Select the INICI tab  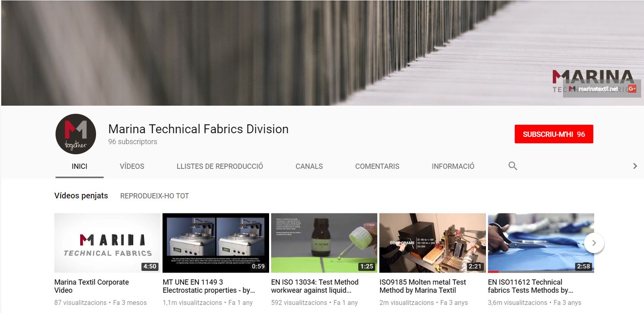(79, 166)
